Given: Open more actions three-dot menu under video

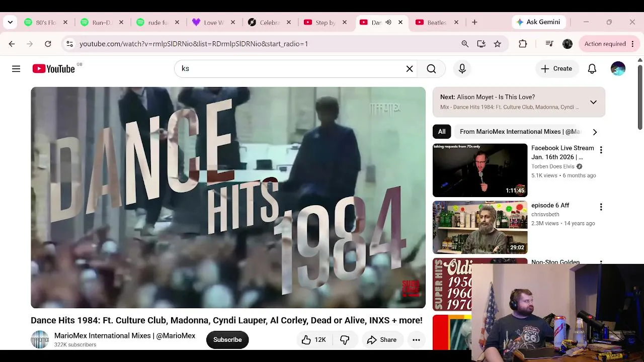Looking at the screenshot, I should (x=416, y=340).
